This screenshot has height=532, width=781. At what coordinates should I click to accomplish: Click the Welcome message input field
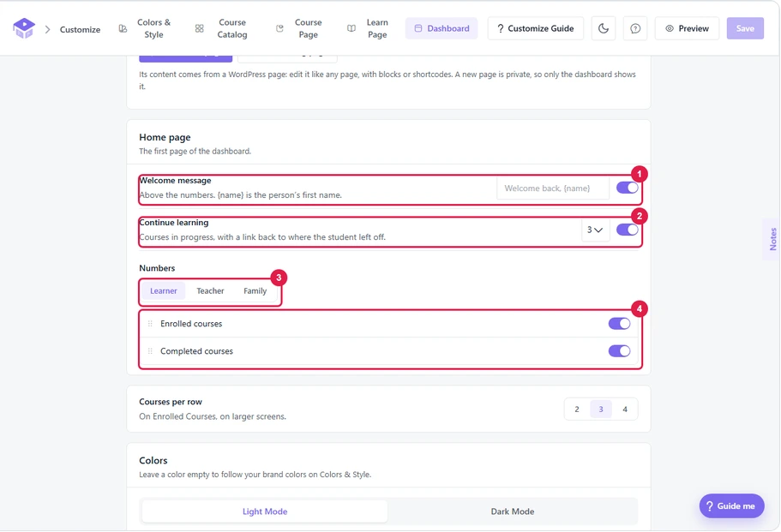[553, 188]
